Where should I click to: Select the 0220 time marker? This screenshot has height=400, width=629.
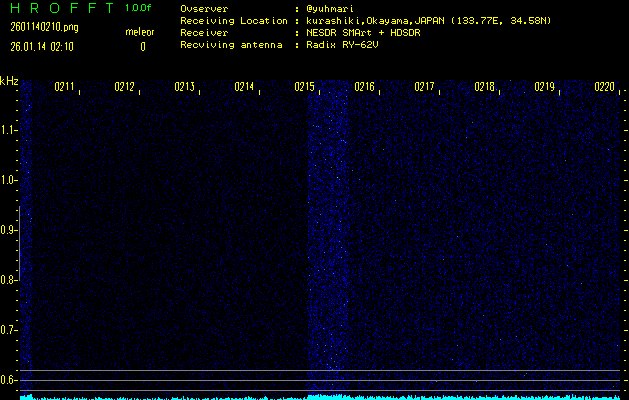(605, 87)
